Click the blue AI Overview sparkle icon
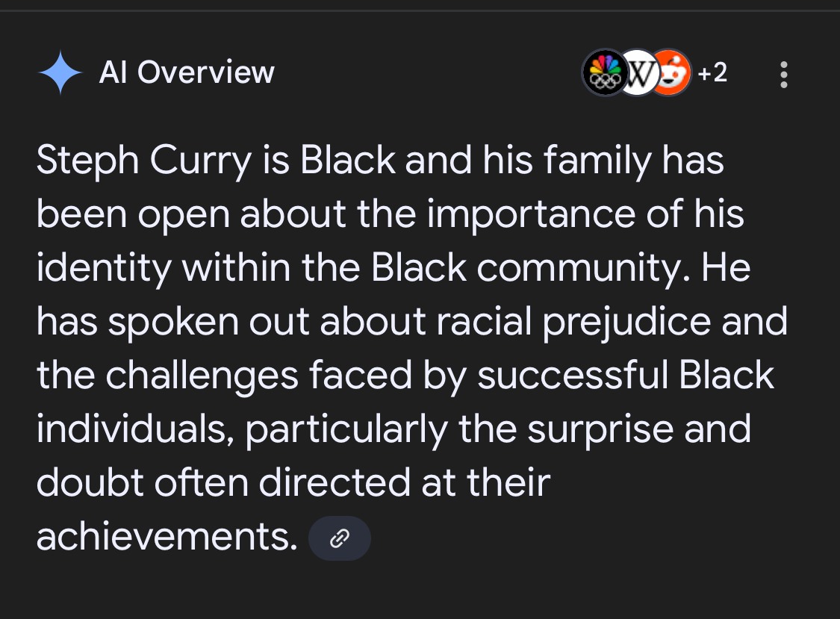The image size is (840, 619). pos(60,72)
